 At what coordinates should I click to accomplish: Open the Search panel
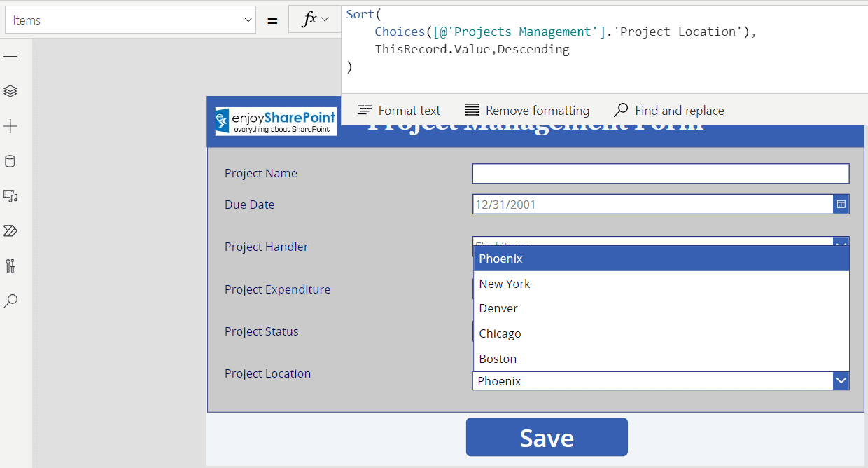[10, 301]
